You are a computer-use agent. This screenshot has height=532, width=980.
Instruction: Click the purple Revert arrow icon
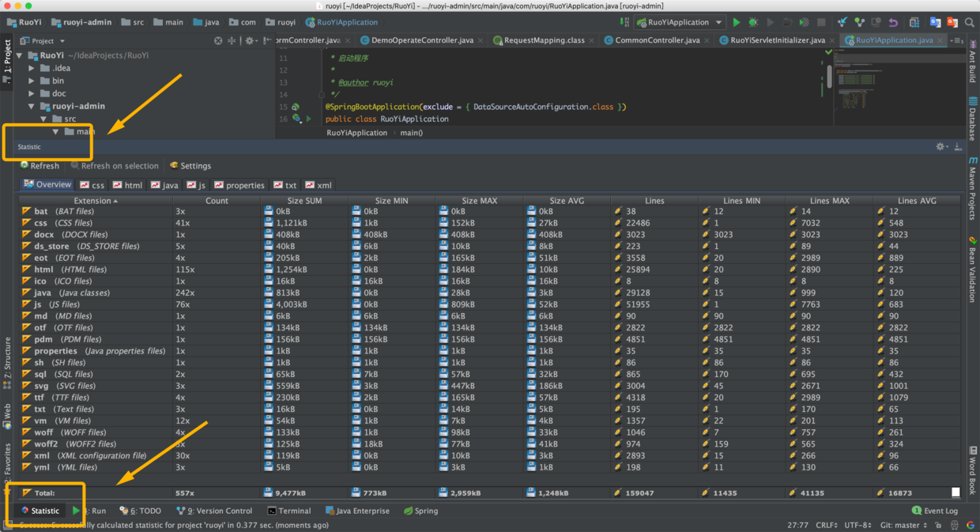(x=893, y=23)
